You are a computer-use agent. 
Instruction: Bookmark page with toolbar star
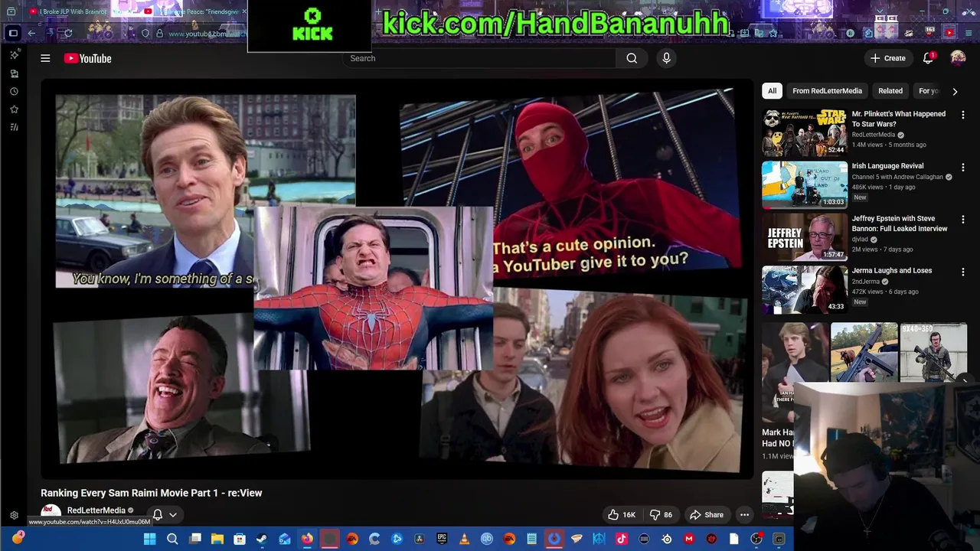(x=773, y=33)
